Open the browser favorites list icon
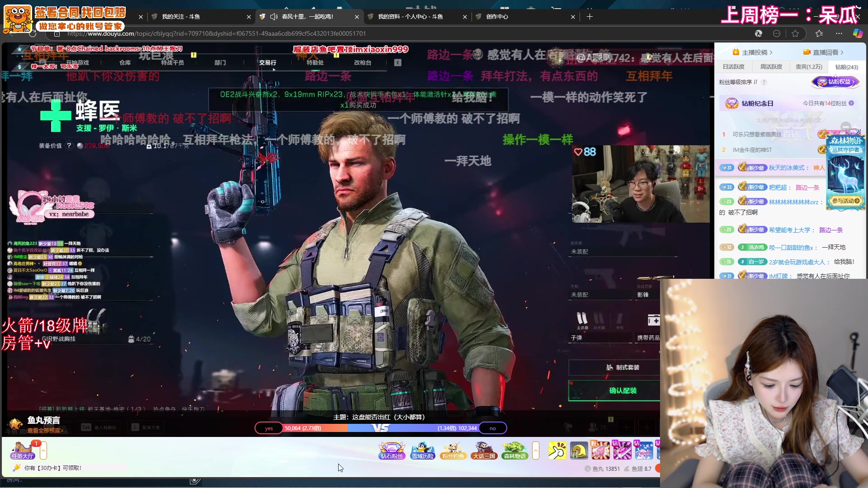The height and width of the screenshot is (488, 868). pyautogui.click(x=819, y=33)
